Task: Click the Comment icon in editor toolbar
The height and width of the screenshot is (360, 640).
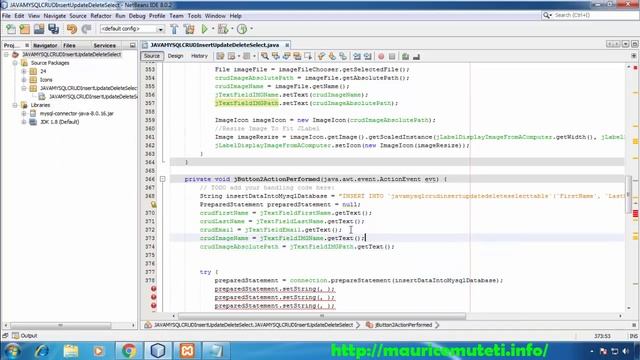Action: coord(405,56)
